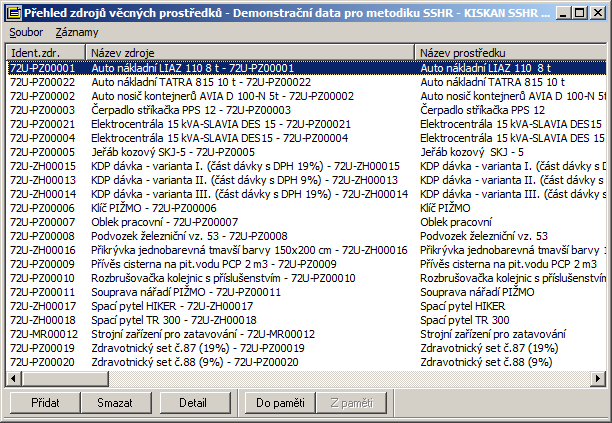
Task: Click the Název prostředku column header
Action: [x=510, y=52]
